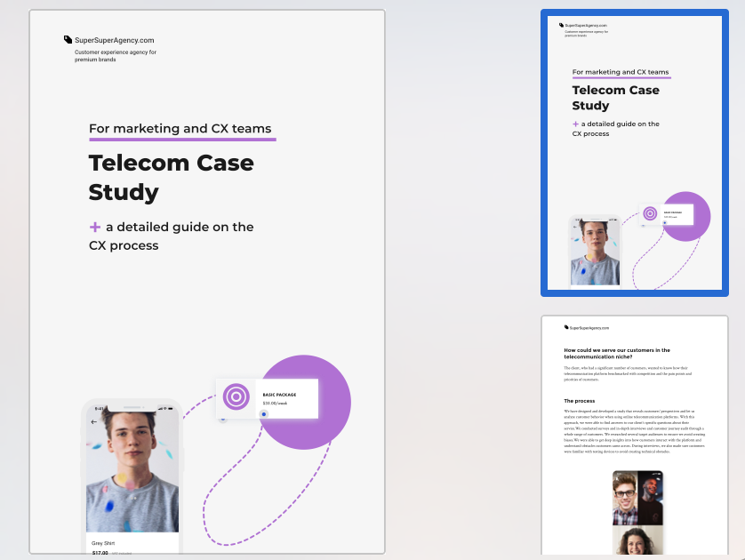Select the first page thumbnail with blue border
The image size is (745, 560).
click(x=635, y=153)
